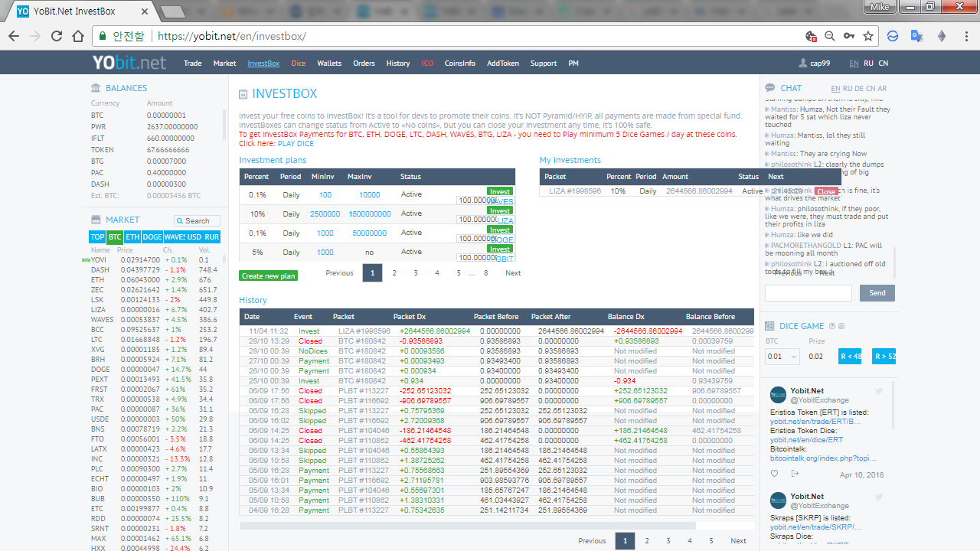Viewport: 980px width, 551px height.
Task: Go to page 3 of History pagination
Action: [668, 541]
